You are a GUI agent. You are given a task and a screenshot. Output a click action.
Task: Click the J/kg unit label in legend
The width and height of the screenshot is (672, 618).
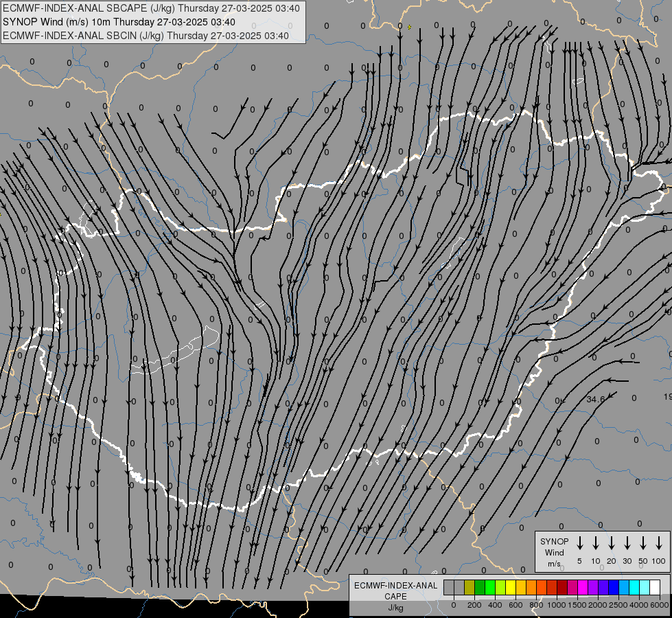[395, 608]
